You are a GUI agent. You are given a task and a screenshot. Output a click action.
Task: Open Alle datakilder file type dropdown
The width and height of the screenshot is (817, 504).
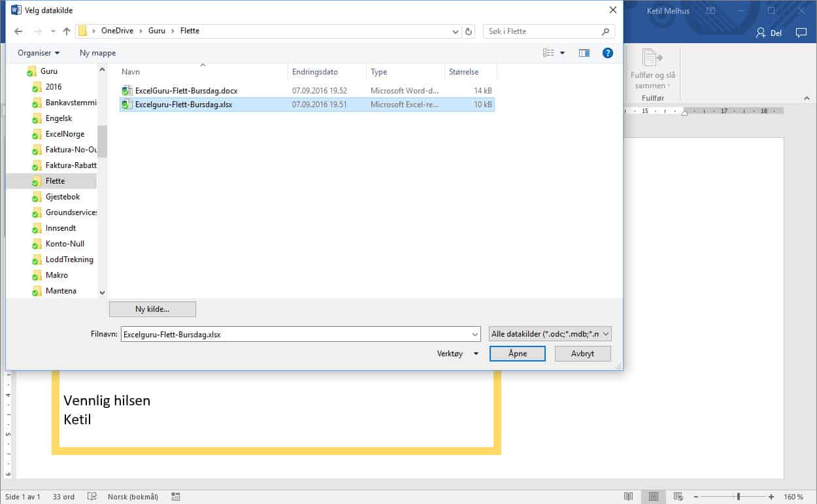[x=550, y=334]
